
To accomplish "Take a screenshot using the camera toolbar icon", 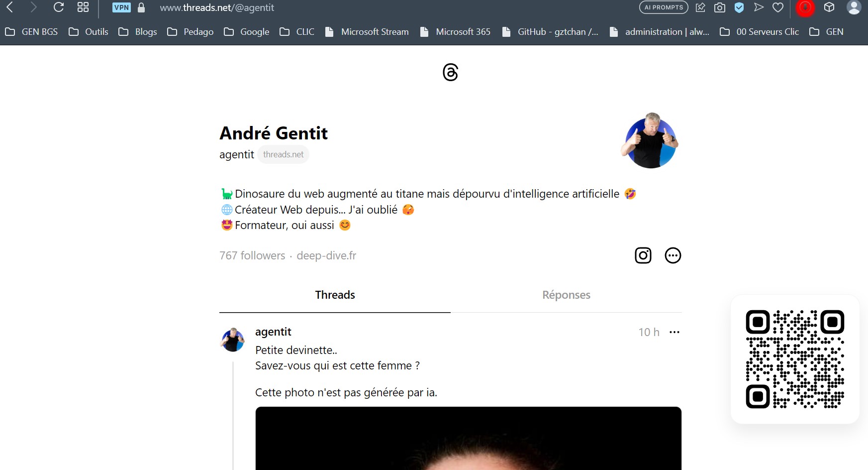I will click(719, 7).
